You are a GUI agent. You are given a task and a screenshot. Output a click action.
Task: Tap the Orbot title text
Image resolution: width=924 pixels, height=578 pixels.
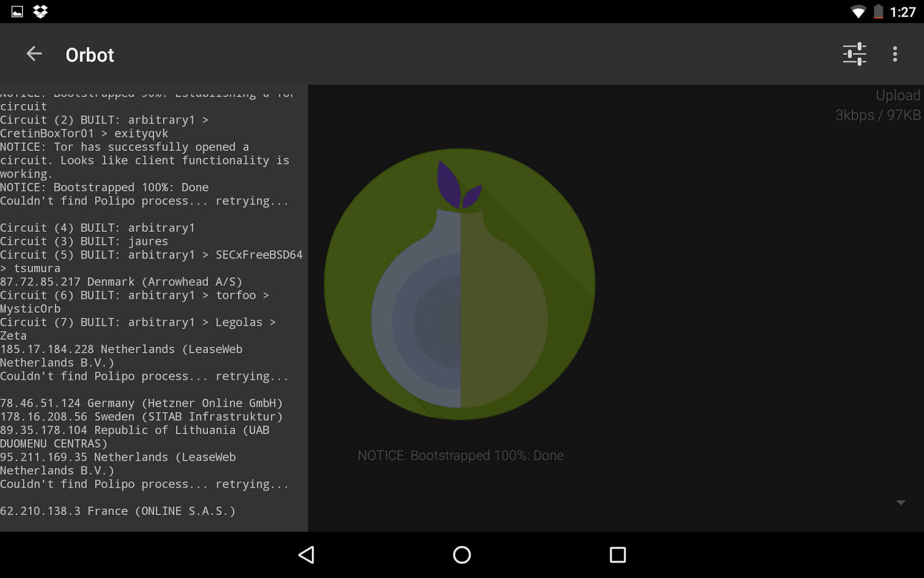click(90, 55)
